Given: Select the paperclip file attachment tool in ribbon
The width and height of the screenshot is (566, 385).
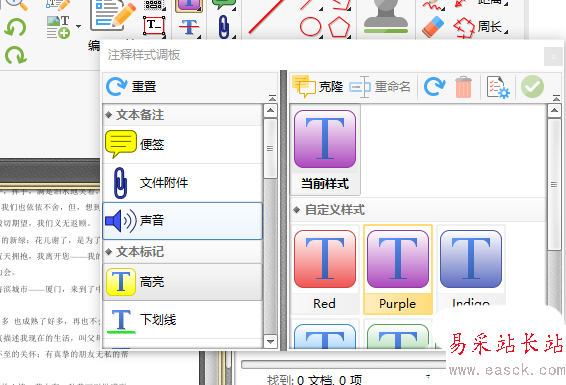Looking at the screenshot, I should [x=224, y=27].
